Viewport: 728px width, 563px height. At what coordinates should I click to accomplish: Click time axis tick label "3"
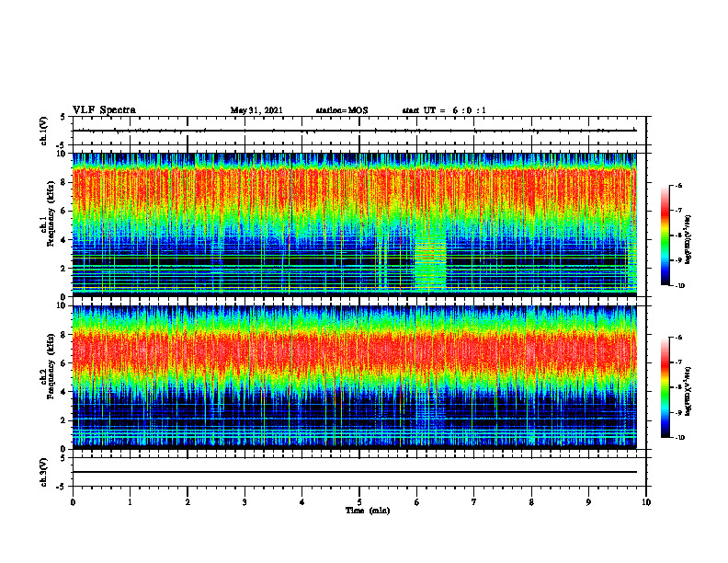coord(245,502)
